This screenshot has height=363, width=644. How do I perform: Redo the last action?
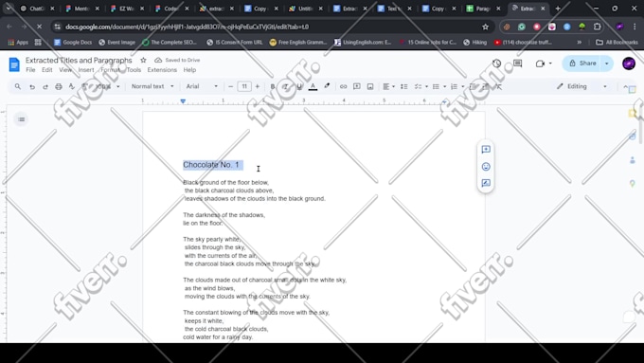pos(45,86)
